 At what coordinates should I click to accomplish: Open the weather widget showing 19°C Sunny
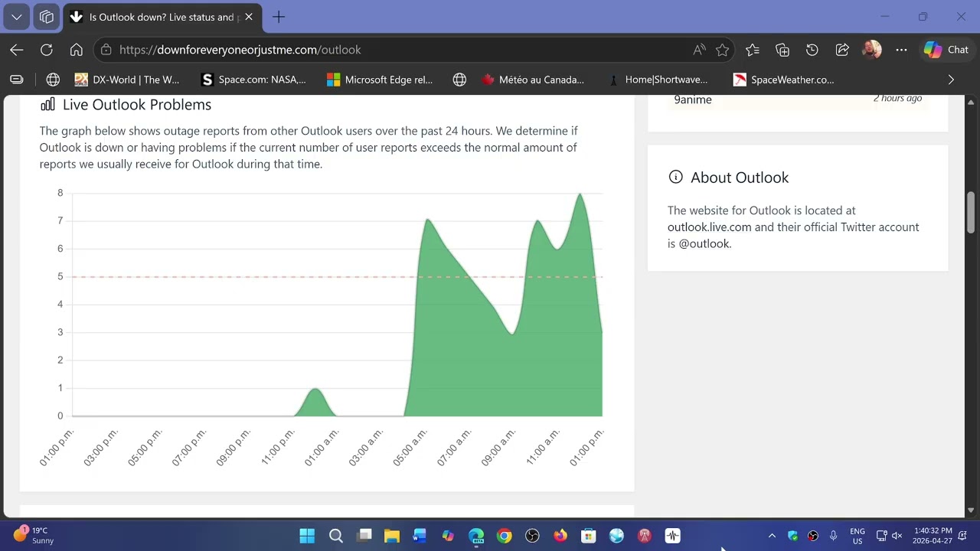click(32, 536)
